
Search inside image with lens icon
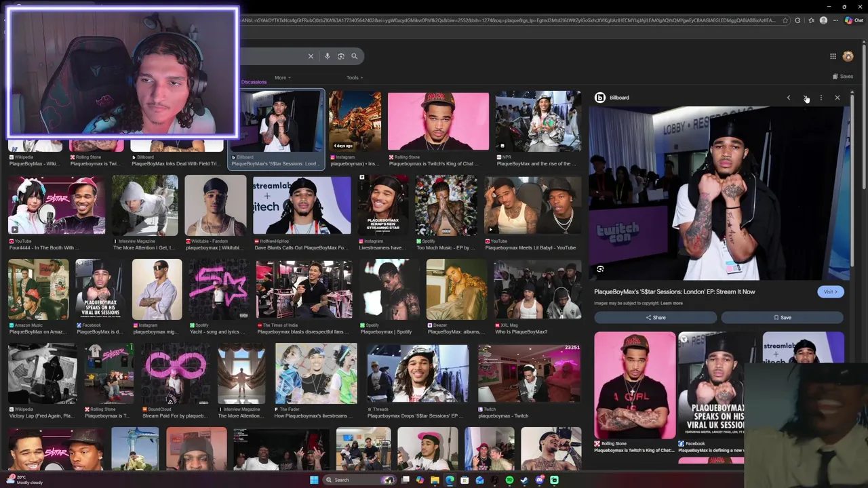coord(600,269)
